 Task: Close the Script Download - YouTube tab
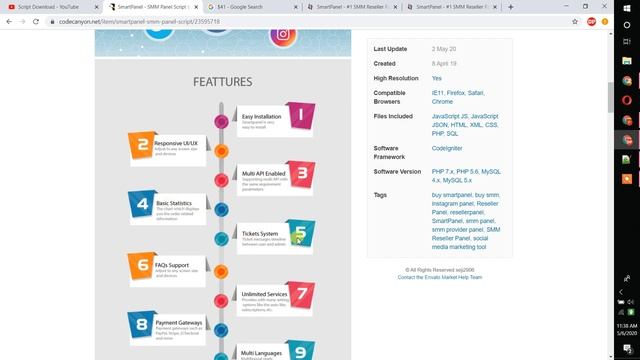click(x=96, y=7)
